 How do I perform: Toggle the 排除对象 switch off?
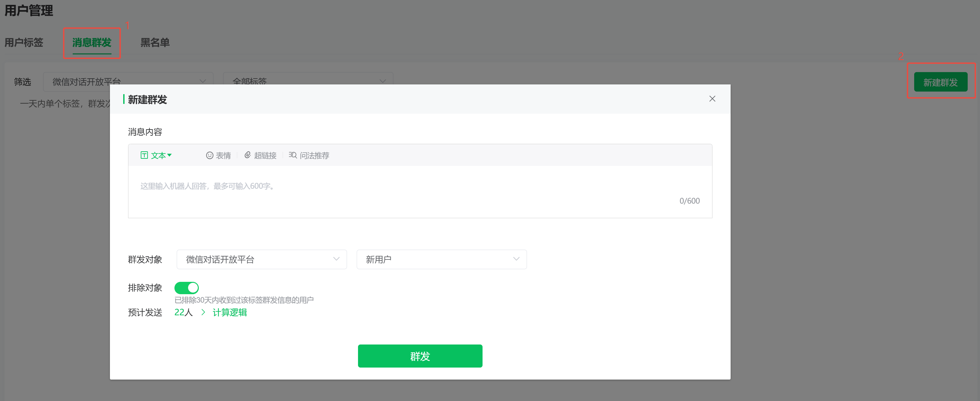(186, 287)
